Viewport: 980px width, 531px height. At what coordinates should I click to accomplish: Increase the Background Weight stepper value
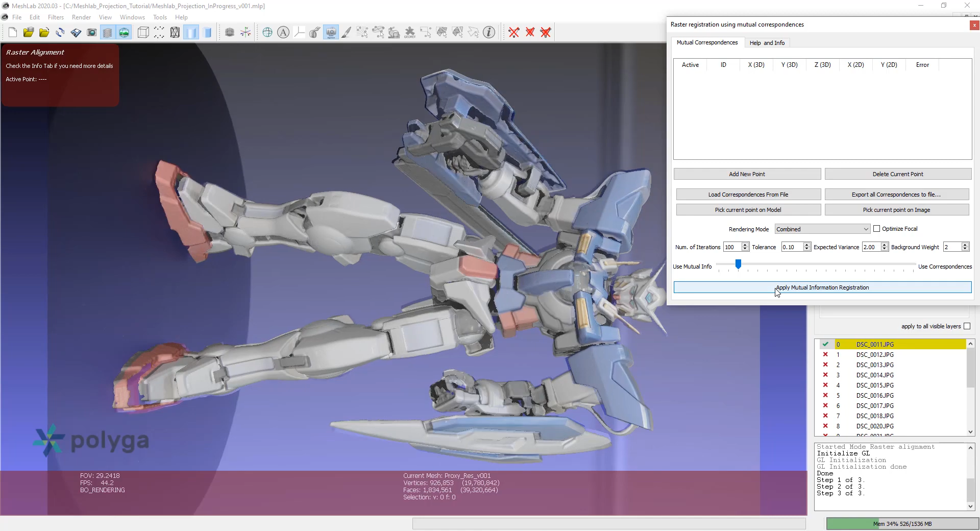point(965,245)
